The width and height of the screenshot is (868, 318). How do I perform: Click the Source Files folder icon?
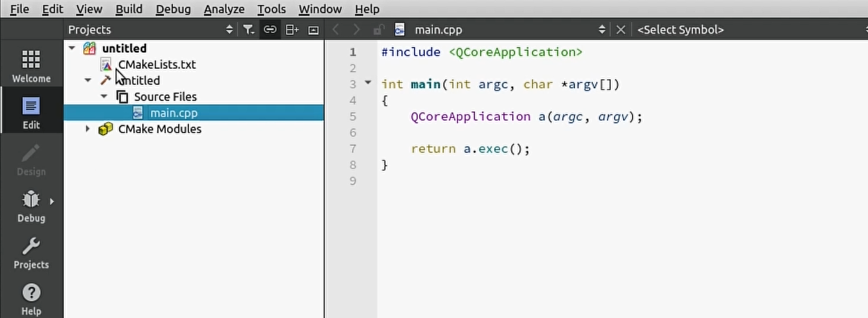122,97
